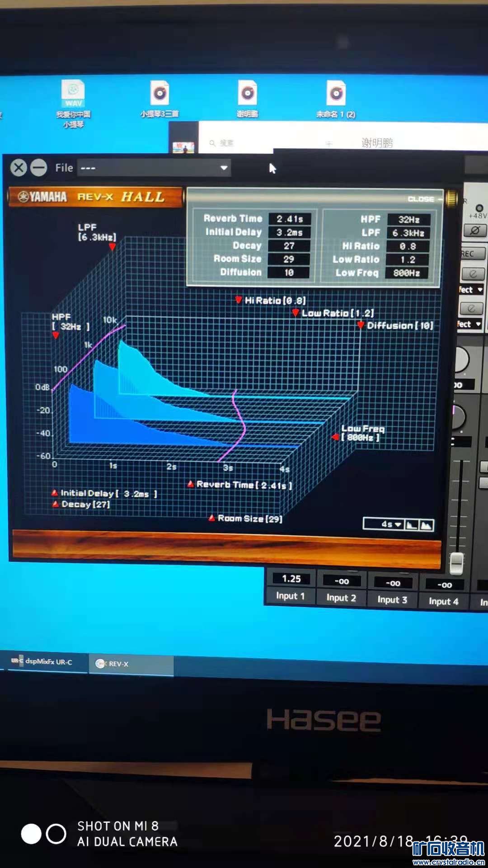Click the zoom-in graph icon
This screenshot has height=868, width=488.
coord(426,525)
